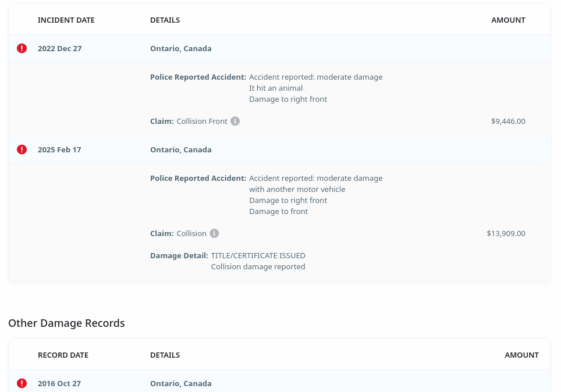Select the 2016 Oct 27 record date

click(59, 383)
